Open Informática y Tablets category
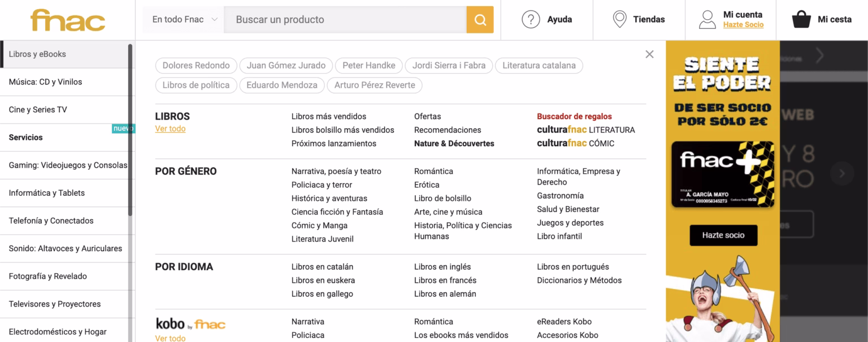868x342 pixels. tap(64, 193)
